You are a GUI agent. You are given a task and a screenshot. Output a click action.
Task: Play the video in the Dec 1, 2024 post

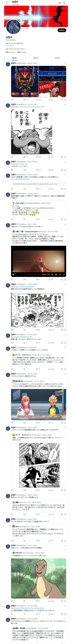coord(13,274)
